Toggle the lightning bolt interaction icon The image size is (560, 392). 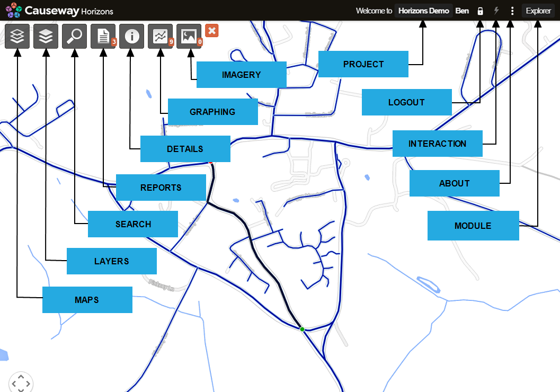point(496,11)
